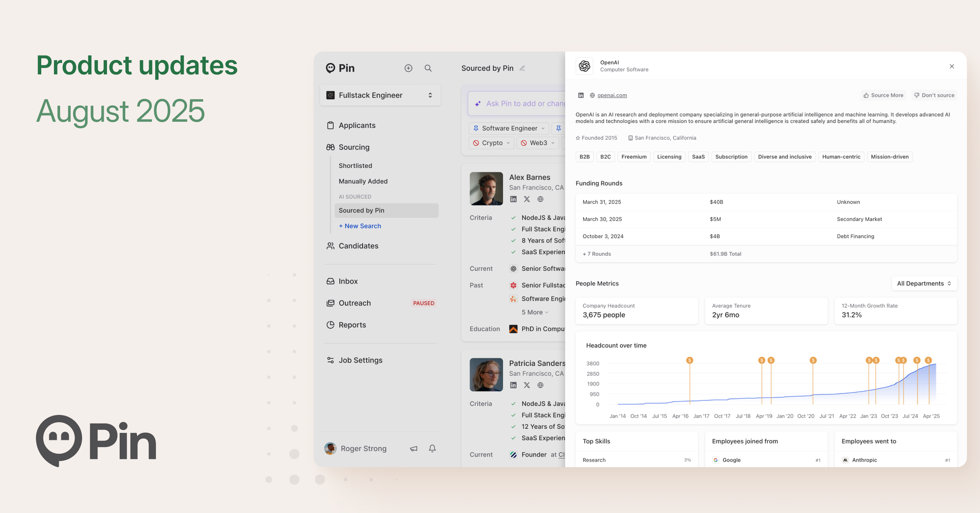Expand the 5 More past positions
Image resolution: width=980 pixels, height=513 pixels.
pos(533,312)
